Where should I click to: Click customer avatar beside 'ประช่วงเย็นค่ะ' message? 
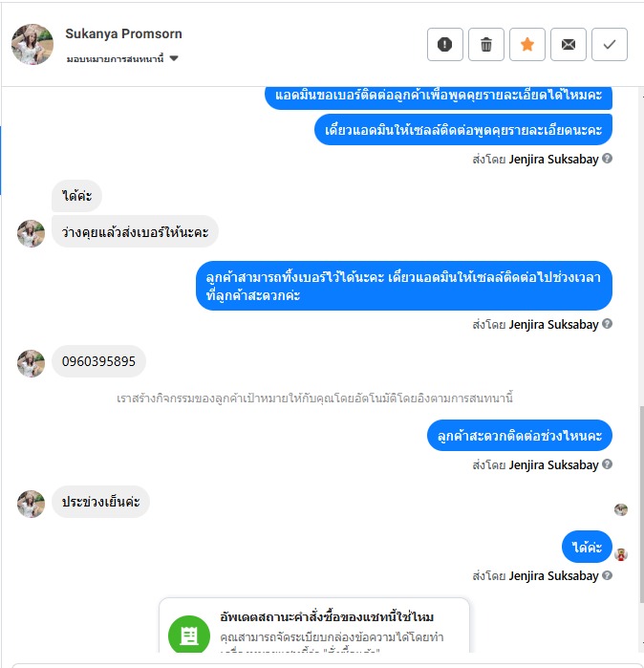pos(31,504)
